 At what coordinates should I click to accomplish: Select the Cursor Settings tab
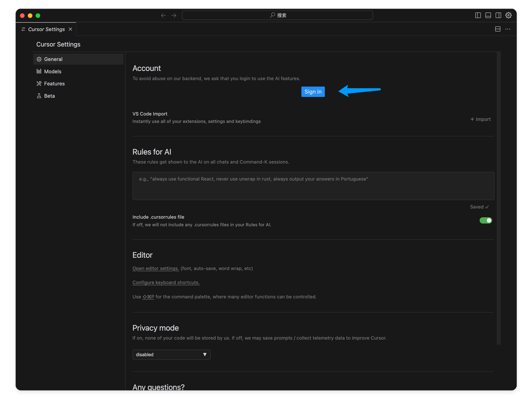coord(46,29)
